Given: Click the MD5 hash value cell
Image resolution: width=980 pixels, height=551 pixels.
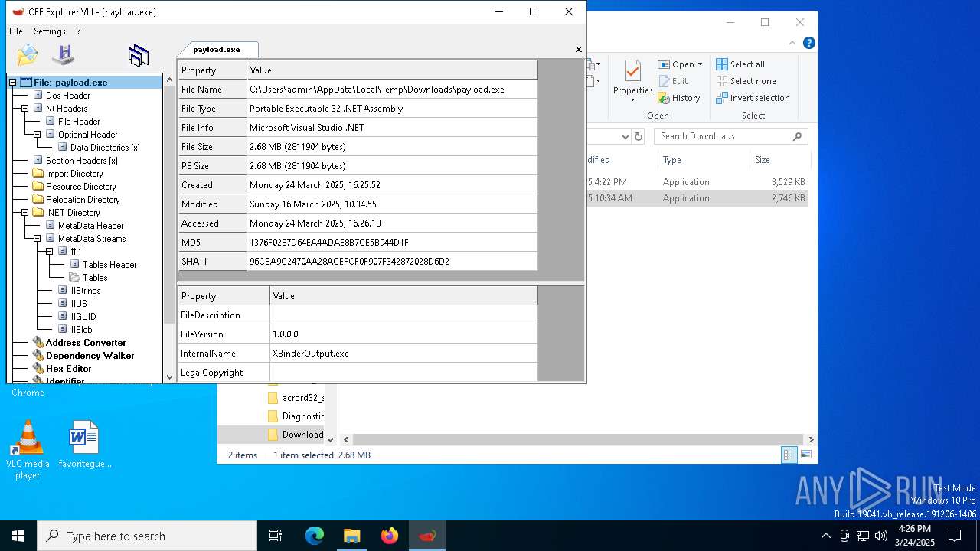Looking at the screenshot, I should pos(392,242).
